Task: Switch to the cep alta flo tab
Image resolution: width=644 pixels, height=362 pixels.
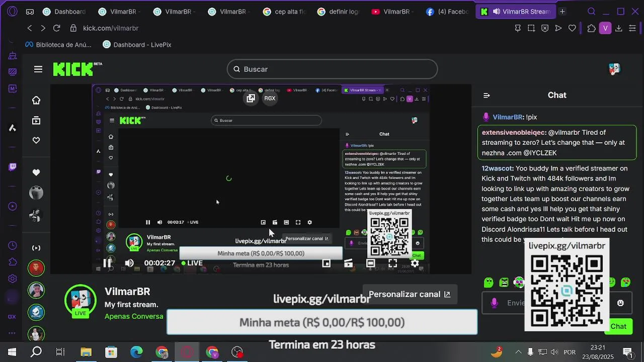Action: click(x=284, y=11)
